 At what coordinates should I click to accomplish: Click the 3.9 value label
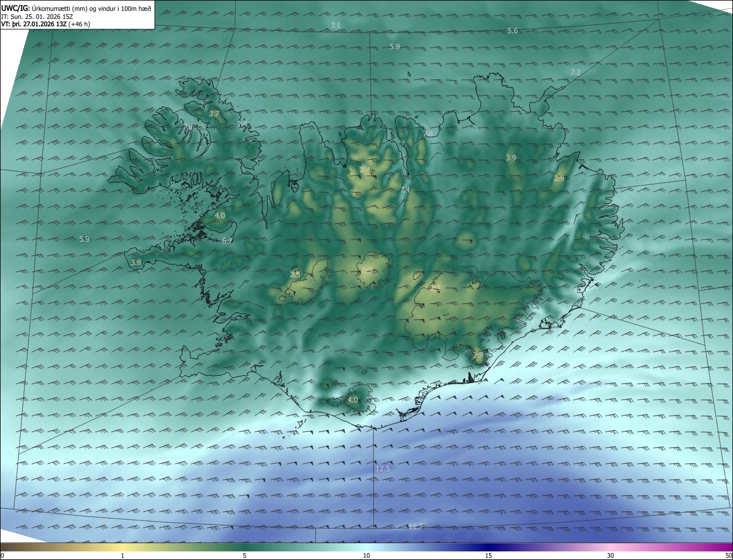pos(511,157)
